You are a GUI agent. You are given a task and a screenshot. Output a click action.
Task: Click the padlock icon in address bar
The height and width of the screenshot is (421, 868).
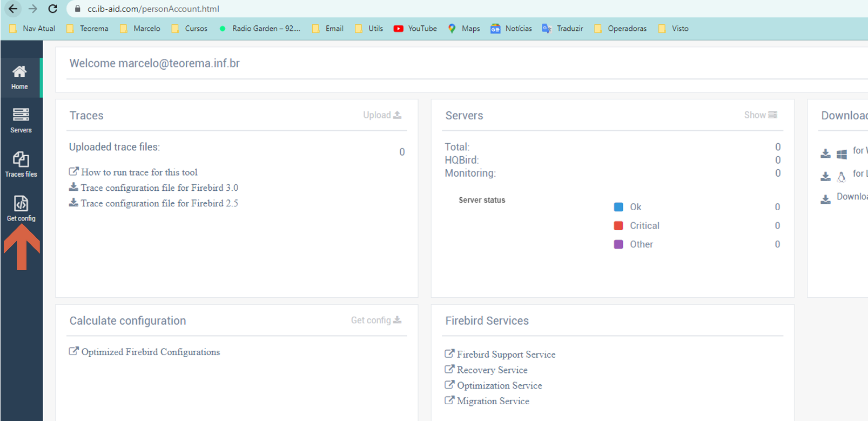78,9
